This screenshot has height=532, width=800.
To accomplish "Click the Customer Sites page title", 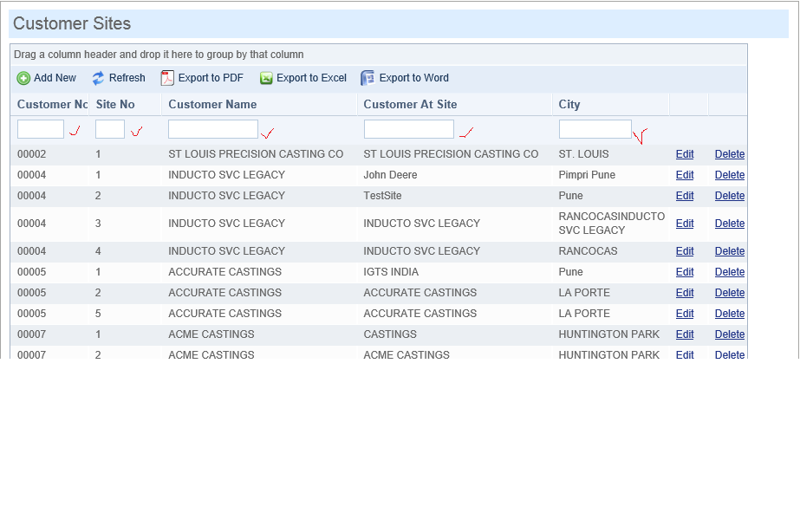I will click(x=72, y=23).
